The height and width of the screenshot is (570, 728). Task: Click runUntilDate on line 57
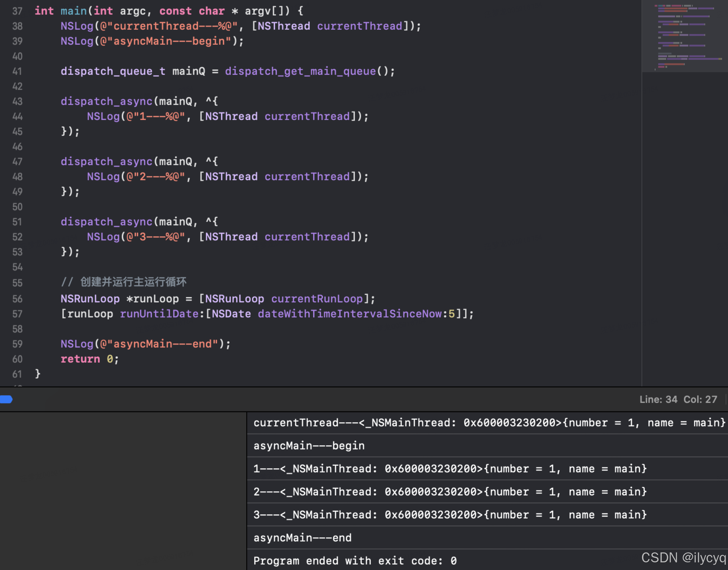click(x=159, y=314)
